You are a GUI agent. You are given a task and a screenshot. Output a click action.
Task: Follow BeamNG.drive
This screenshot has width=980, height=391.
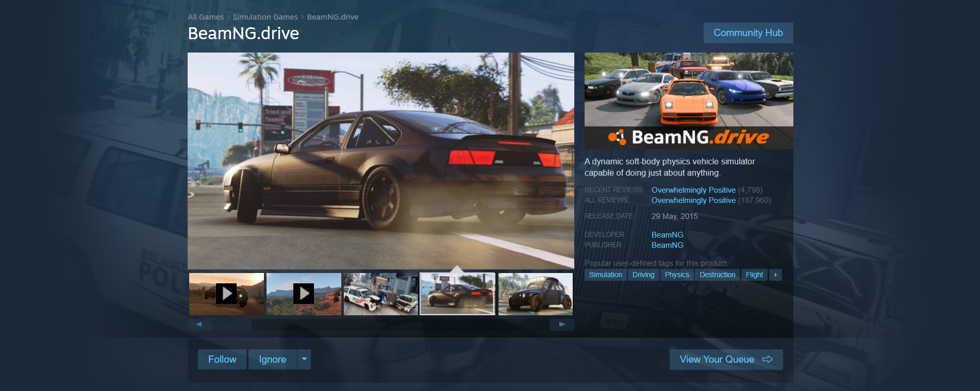click(x=222, y=360)
